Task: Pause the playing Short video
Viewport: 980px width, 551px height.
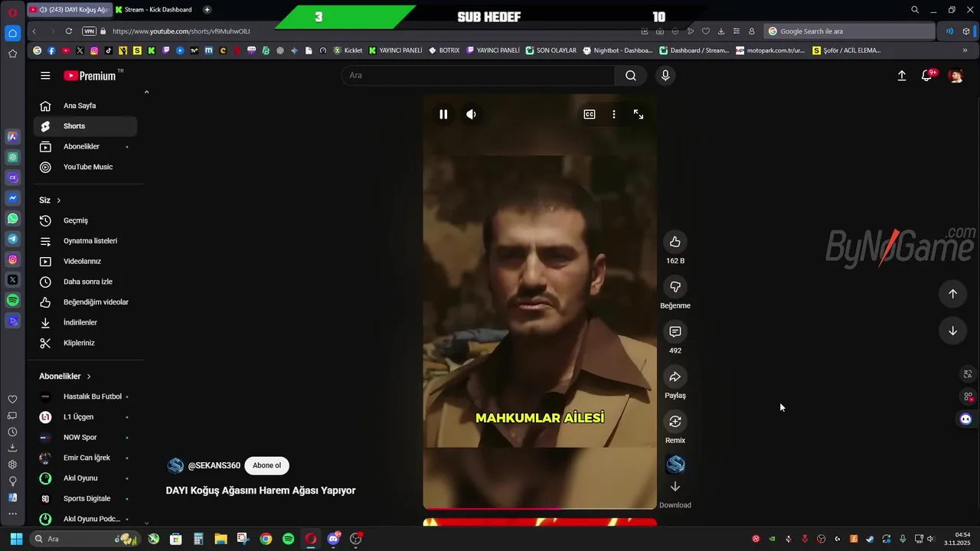Action: (443, 114)
